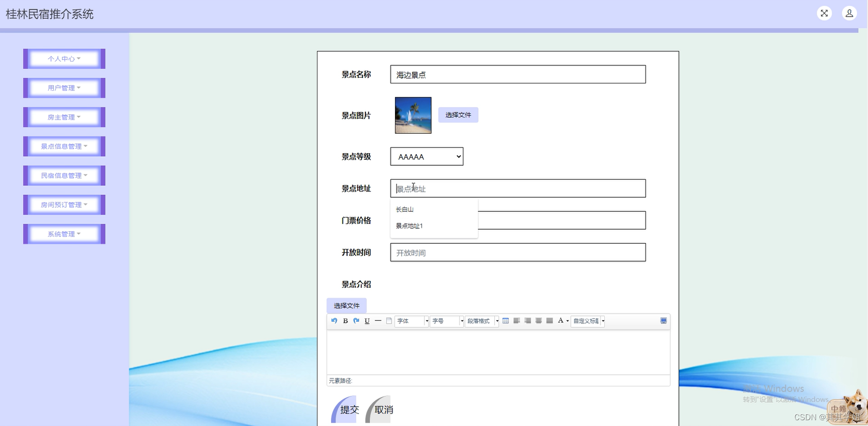The width and height of the screenshot is (868, 426).
Task: Click the input method 中简 tray indicator
Action: (x=838, y=409)
